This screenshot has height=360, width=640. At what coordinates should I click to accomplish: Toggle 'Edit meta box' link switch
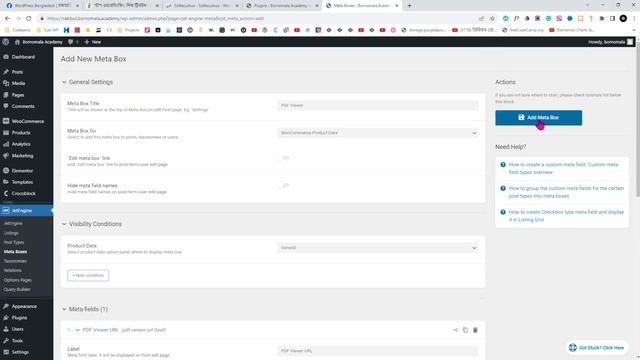click(283, 158)
